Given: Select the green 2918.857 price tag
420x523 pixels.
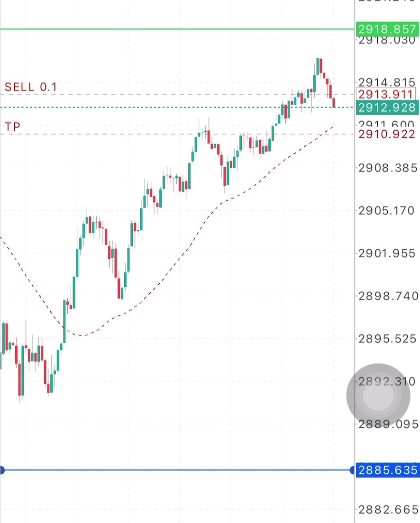Looking at the screenshot, I should (x=387, y=29).
